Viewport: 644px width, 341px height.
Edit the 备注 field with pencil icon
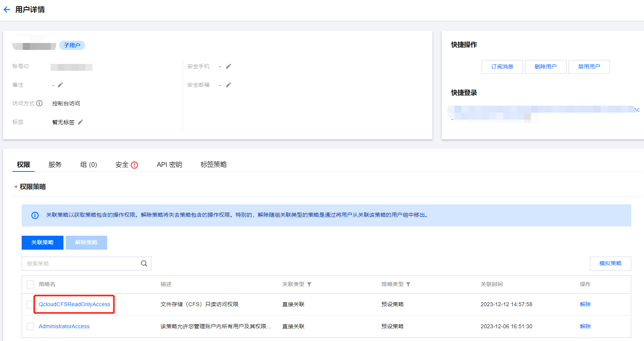pos(60,85)
